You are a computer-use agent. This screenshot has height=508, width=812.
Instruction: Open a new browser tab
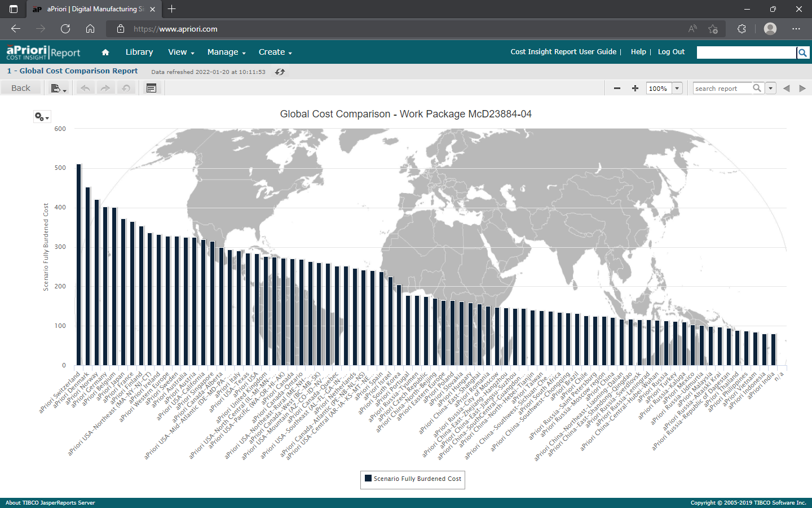(x=172, y=9)
